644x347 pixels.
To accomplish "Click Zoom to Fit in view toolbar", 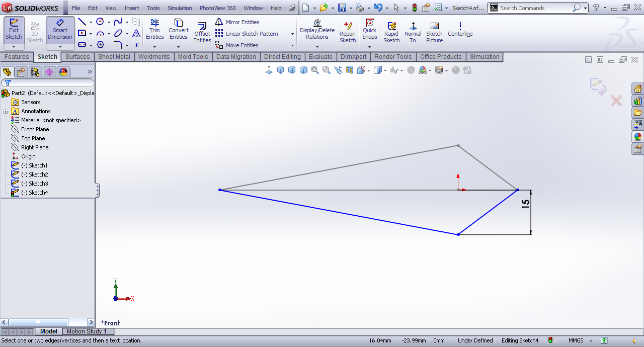I will (x=315, y=70).
